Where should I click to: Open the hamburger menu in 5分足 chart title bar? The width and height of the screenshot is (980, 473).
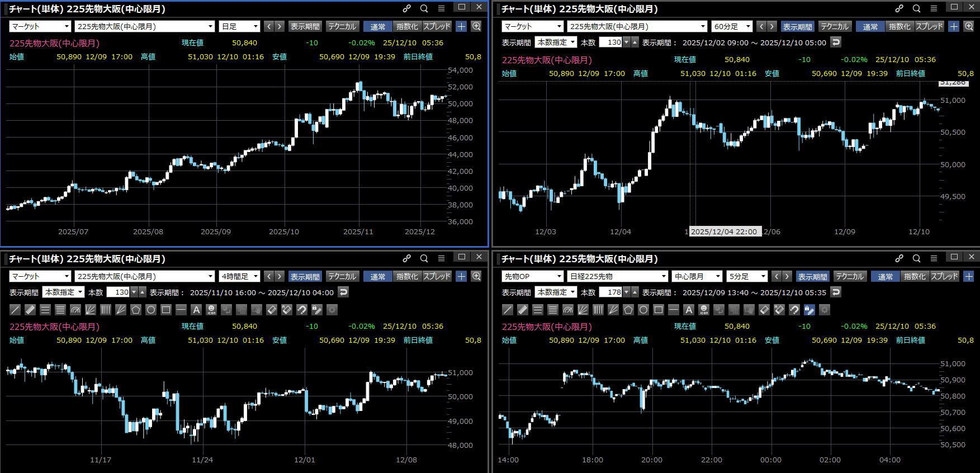934,258
